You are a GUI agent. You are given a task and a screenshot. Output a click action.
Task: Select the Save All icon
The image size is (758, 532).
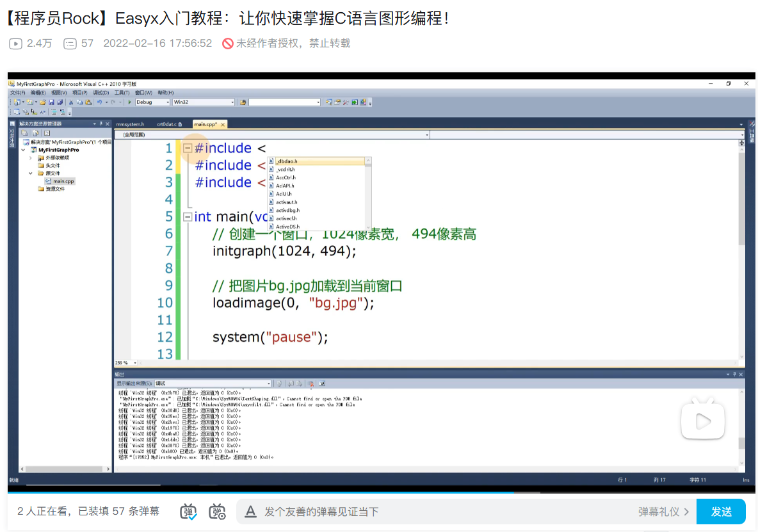61,102
